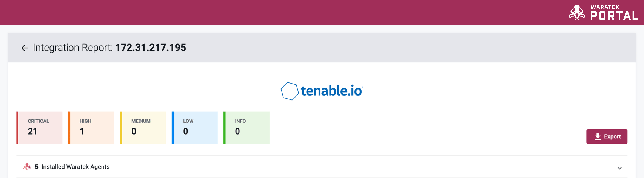Click the tenable.io hexagon icon

[290, 91]
